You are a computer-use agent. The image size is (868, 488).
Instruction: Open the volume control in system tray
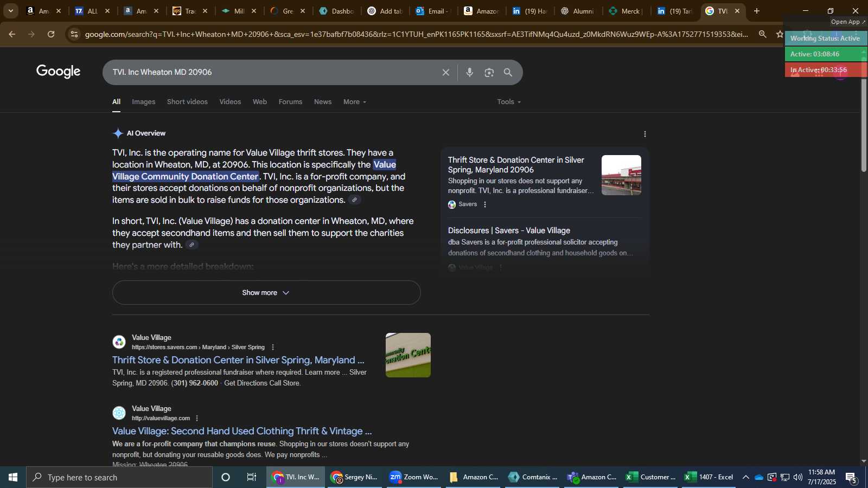(x=797, y=477)
